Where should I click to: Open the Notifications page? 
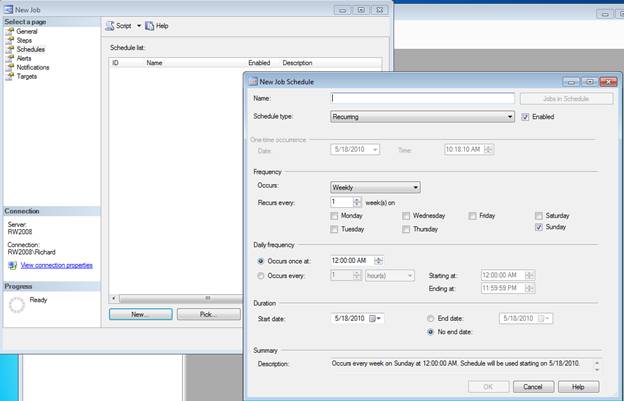tap(33, 67)
